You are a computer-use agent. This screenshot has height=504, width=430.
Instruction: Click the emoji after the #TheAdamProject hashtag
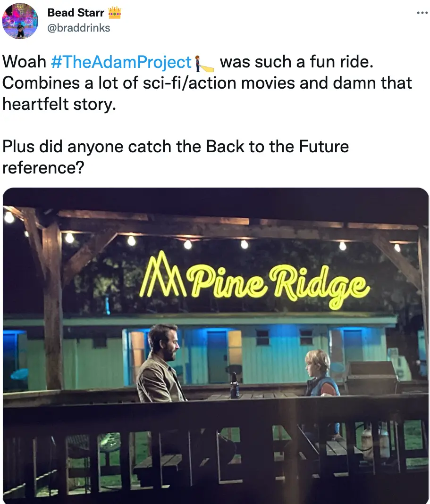205,63
